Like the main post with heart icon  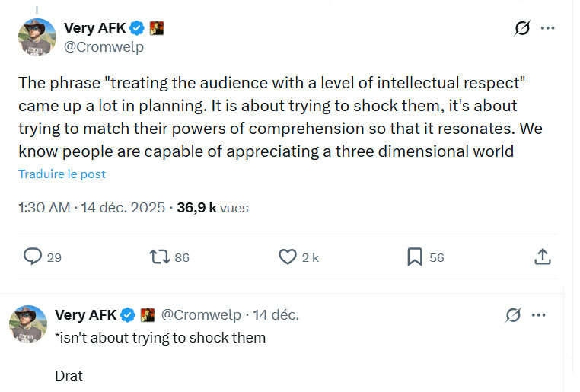click(287, 257)
